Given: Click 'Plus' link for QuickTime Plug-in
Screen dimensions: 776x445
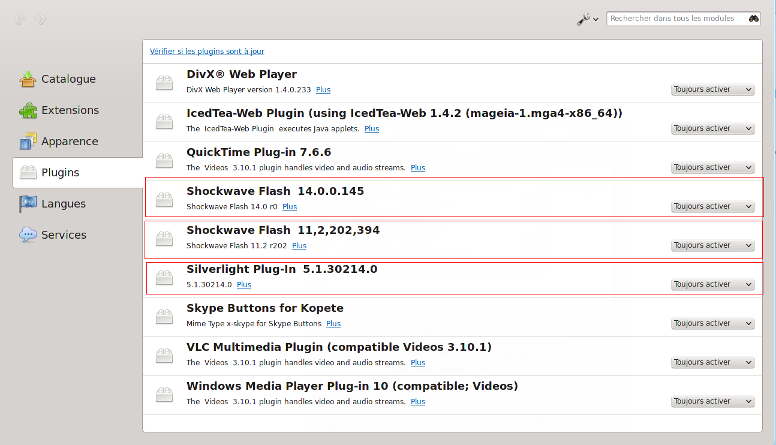Looking at the screenshot, I should tap(418, 168).
